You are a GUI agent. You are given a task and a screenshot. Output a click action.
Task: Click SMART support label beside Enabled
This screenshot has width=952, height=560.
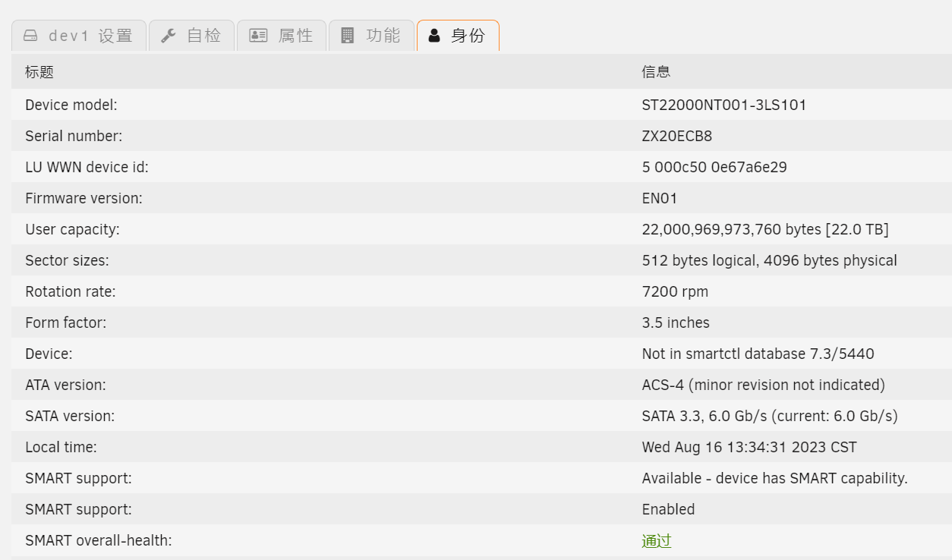[x=78, y=509]
